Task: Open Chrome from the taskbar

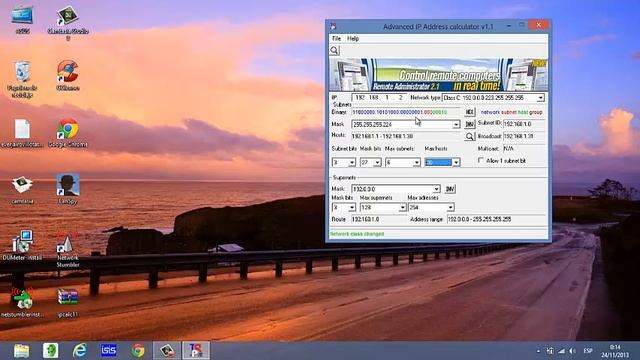Action: (138, 351)
